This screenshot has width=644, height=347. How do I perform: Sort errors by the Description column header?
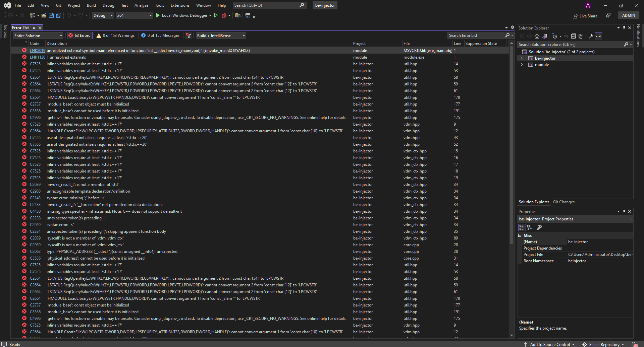pos(57,44)
